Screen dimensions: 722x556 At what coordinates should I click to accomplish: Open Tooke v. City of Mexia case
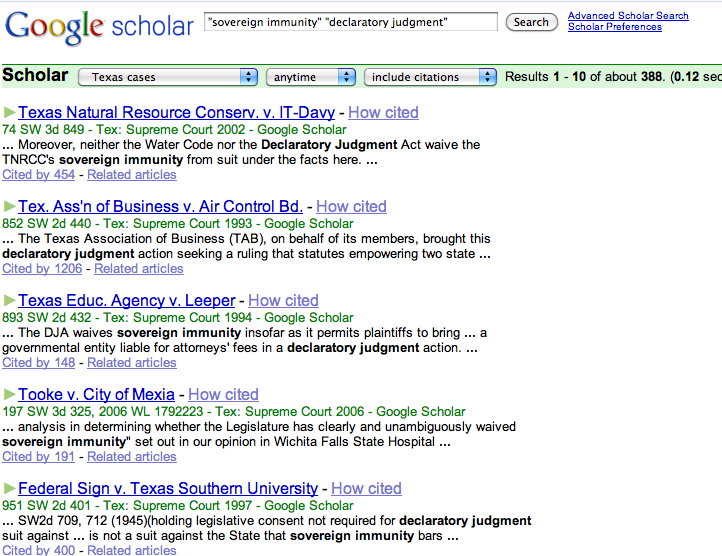(x=96, y=394)
